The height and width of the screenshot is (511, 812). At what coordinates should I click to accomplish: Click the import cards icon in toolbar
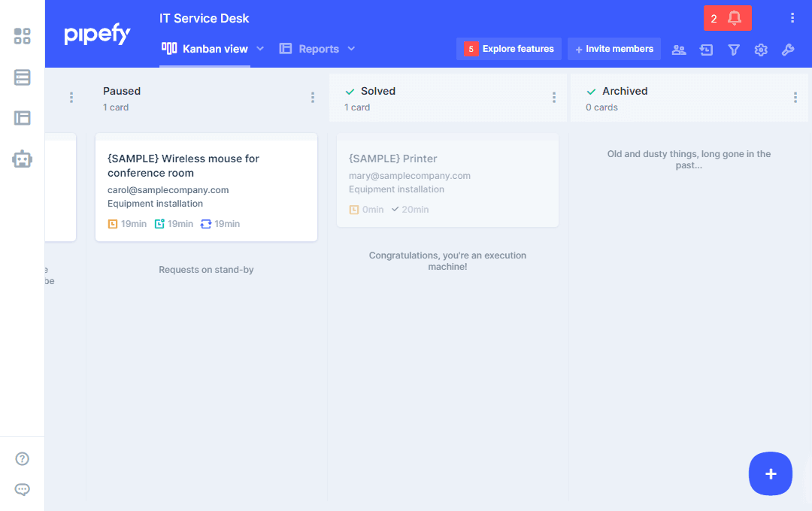pos(706,50)
